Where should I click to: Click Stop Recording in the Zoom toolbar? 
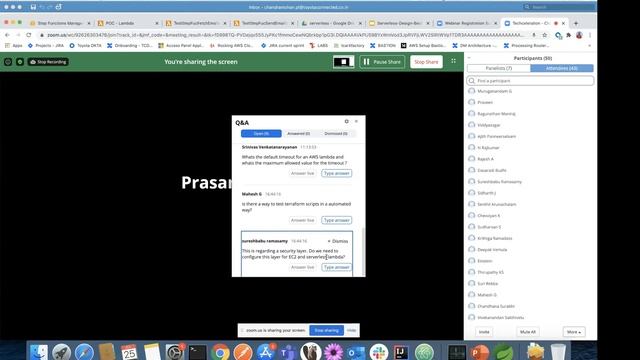(x=48, y=62)
